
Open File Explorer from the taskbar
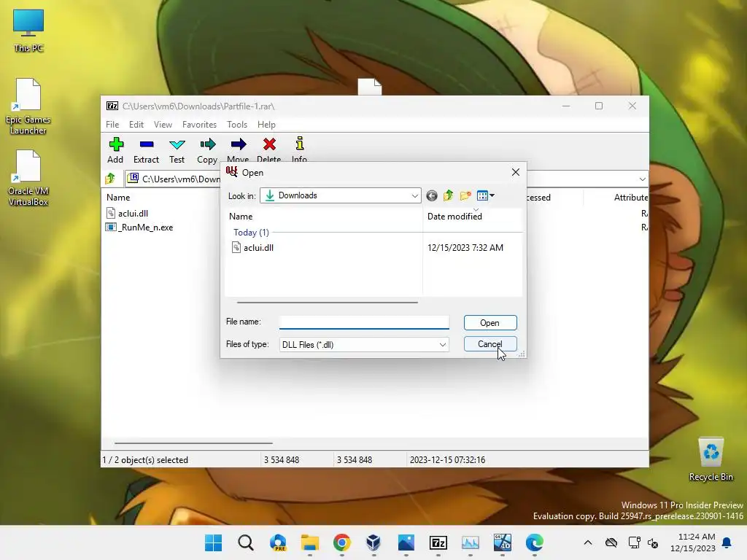tap(309, 542)
